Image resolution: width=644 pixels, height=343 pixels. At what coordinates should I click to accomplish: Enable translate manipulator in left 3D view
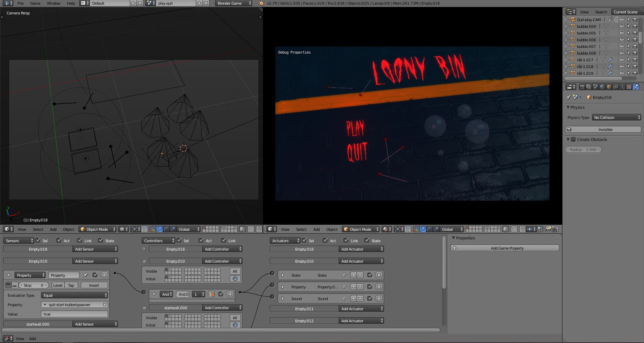pyautogui.click(x=160, y=229)
